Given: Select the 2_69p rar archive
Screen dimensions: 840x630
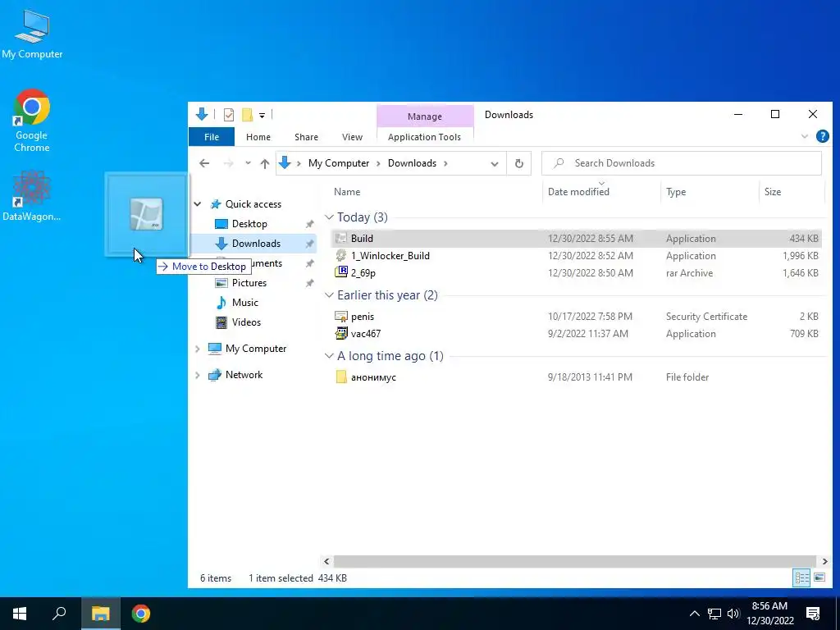Looking at the screenshot, I should (575, 273).
